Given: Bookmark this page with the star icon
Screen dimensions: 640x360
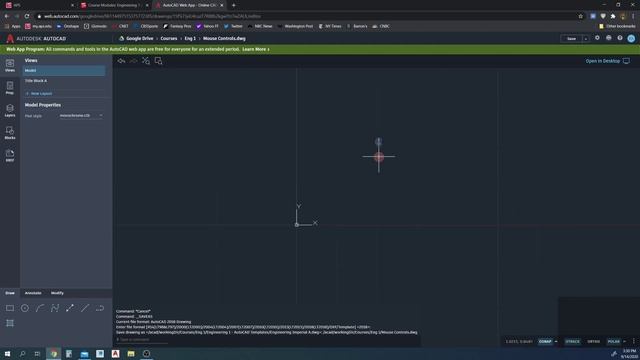Looking at the screenshot, I should [x=580, y=16].
